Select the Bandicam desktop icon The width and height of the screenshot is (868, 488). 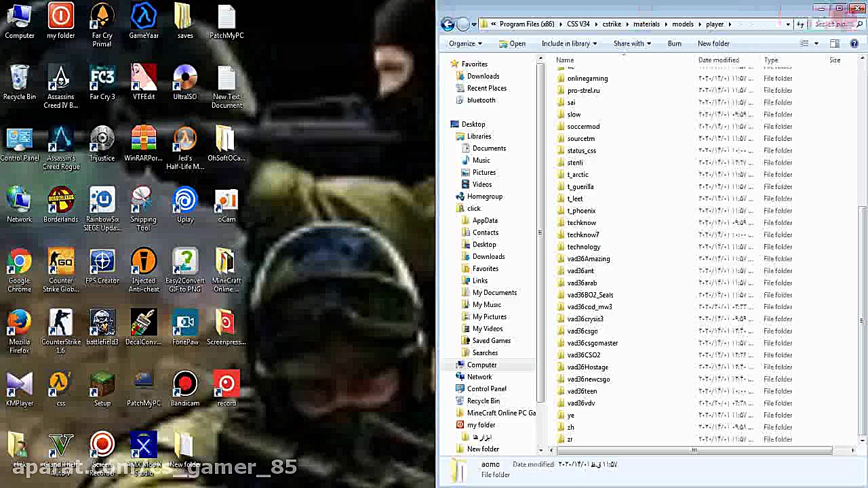pyautogui.click(x=185, y=389)
